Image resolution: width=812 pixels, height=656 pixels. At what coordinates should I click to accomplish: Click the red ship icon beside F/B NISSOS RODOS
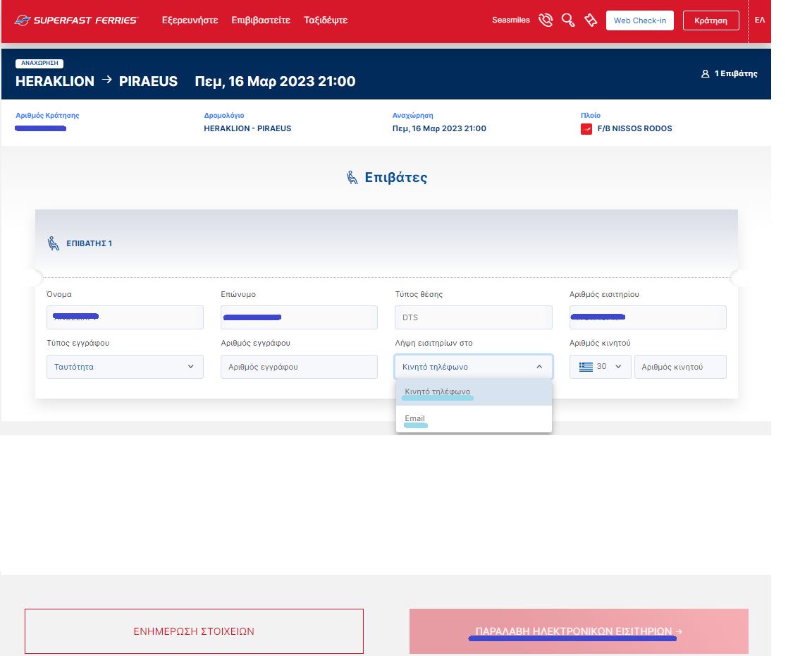point(586,128)
